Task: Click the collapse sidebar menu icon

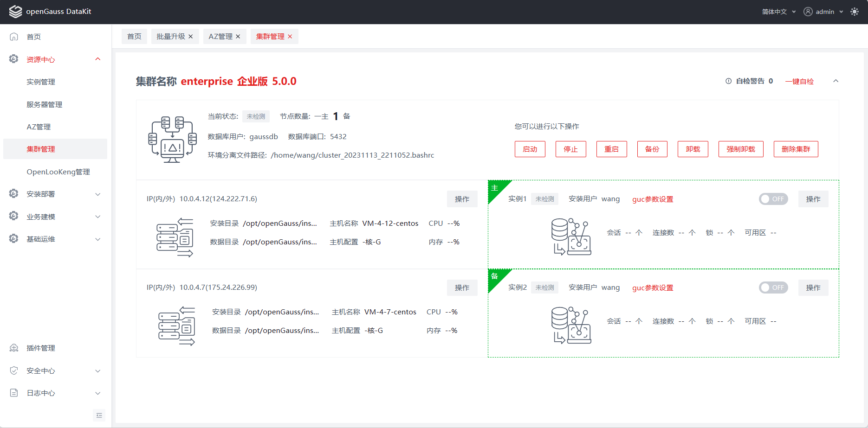Action: (x=99, y=415)
